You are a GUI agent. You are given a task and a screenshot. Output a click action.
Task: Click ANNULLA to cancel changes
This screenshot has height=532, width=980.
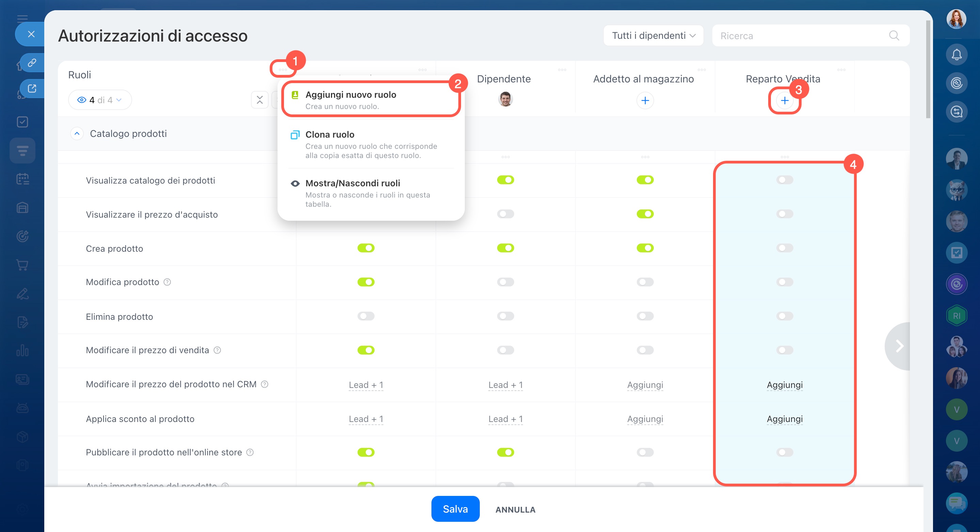pyautogui.click(x=515, y=510)
